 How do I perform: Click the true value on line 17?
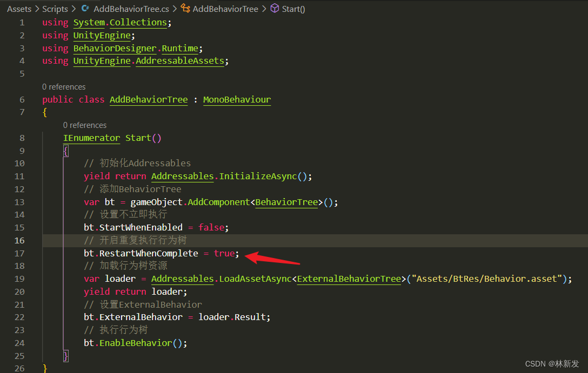(x=224, y=254)
